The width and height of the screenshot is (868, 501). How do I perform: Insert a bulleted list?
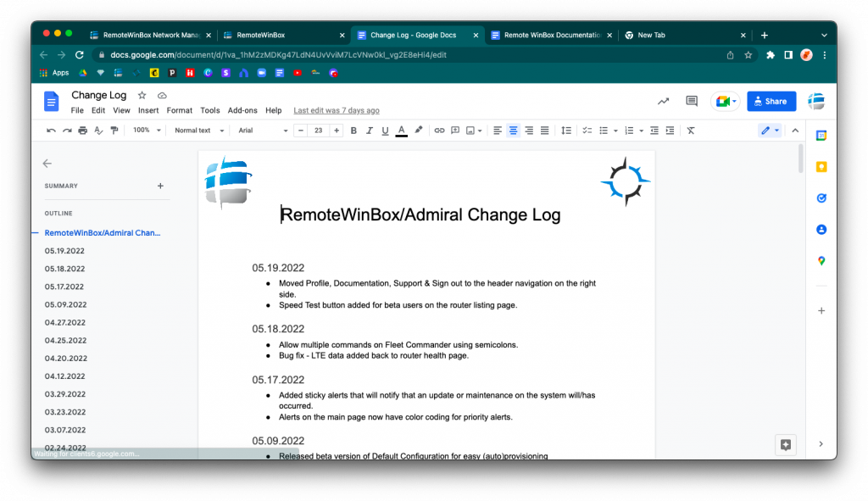(604, 131)
